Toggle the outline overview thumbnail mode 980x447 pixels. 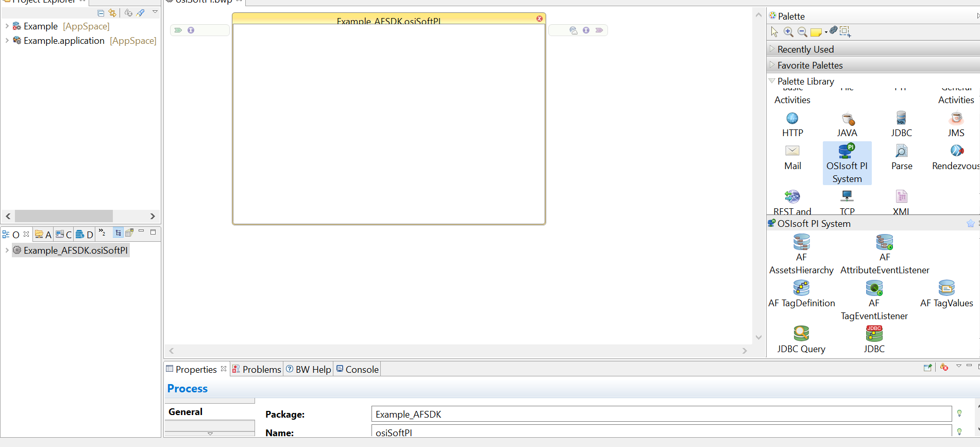tap(129, 233)
